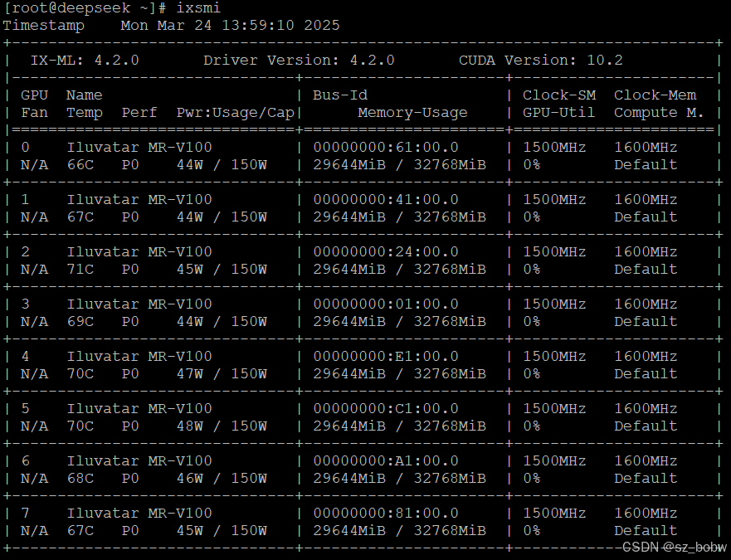This screenshot has width=731, height=560.
Task: Click bus ID 00000000:A1:00.0
Action: tap(386, 460)
